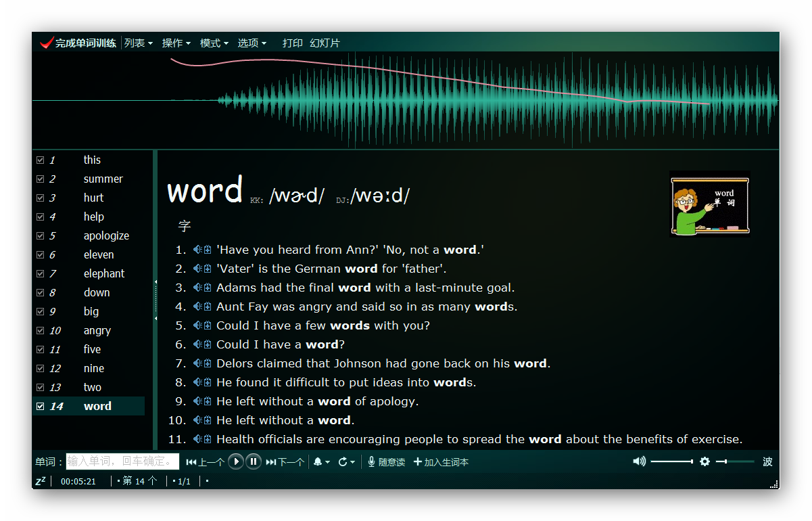Toggle the checkbox for 'apologize'
Image resolution: width=812 pixels, height=521 pixels.
pos(41,236)
